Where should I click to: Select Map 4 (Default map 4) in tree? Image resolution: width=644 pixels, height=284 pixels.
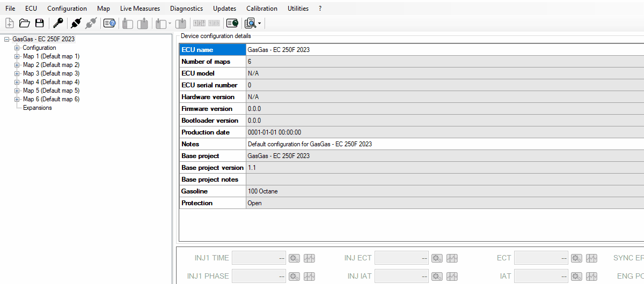pos(51,82)
